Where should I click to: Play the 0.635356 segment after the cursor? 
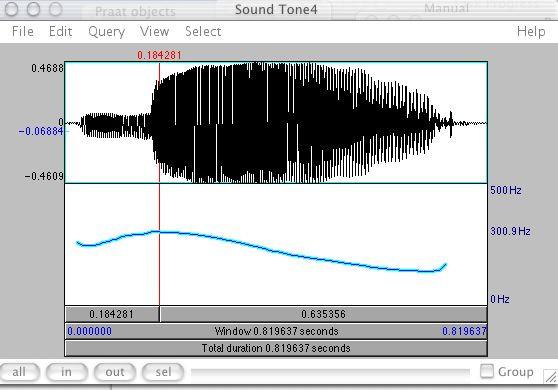pyautogui.click(x=323, y=314)
